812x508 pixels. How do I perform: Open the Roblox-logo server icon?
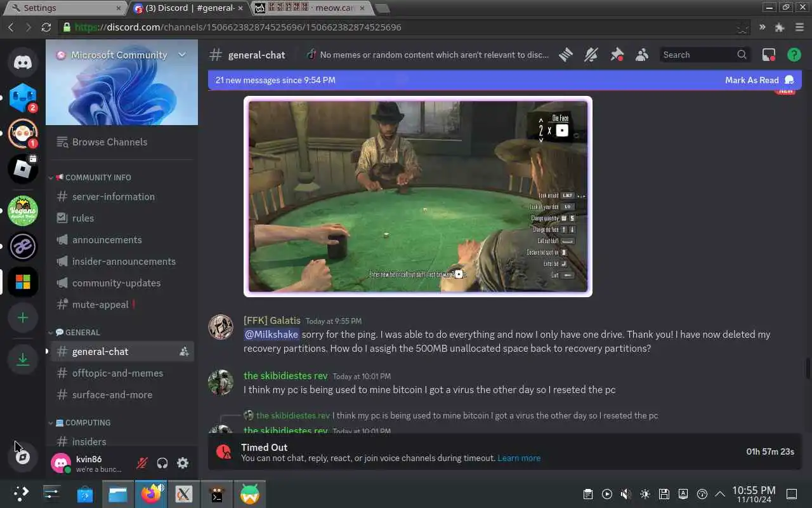23,169
